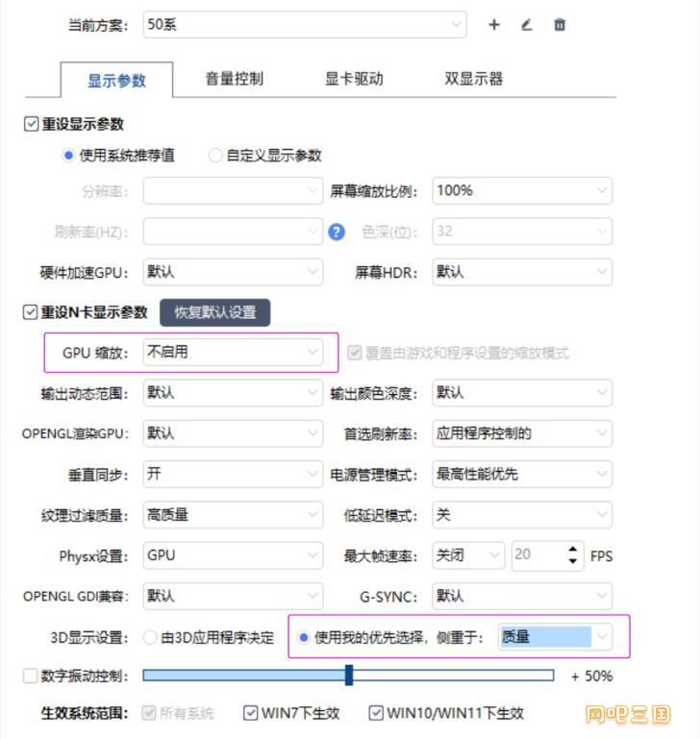This screenshot has height=738, width=700.
Task: Click the 数字振动控制 slider handle
Action: click(349, 676)
